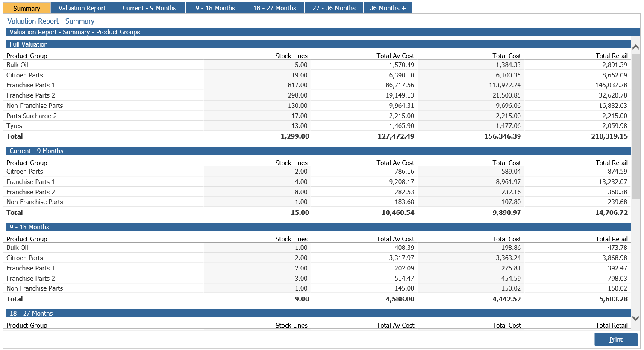This screenshot has height=350, width=644.
Task: Switch to the Summary tab
Action: pos(26,8)
